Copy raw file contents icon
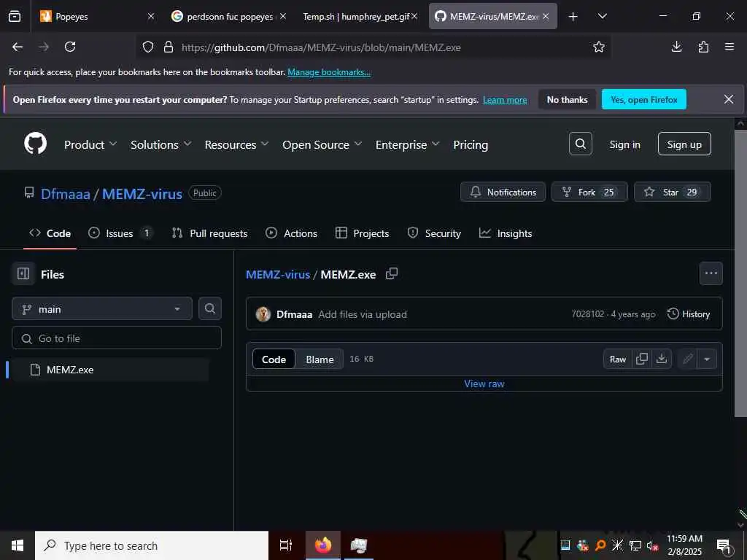Viewport: 747px width, 560px height. (642, 359)
